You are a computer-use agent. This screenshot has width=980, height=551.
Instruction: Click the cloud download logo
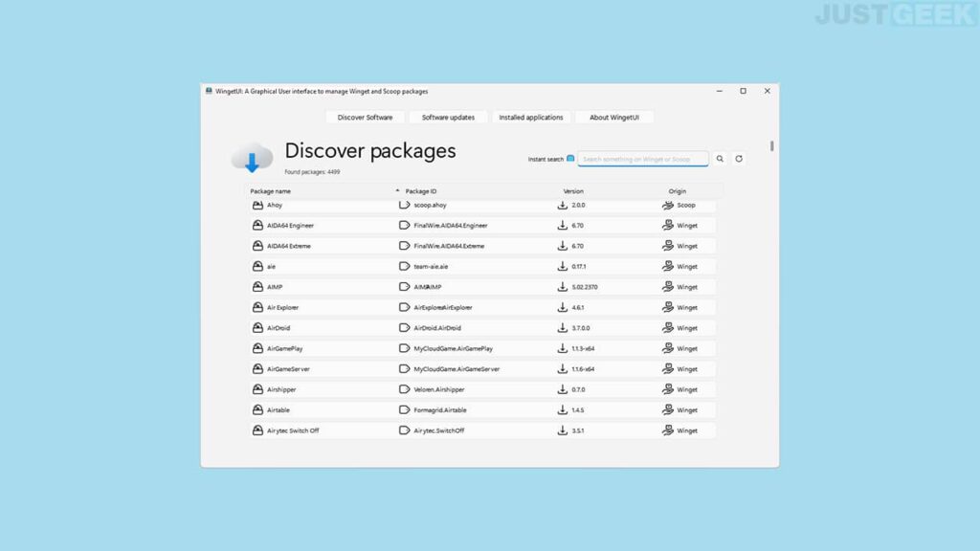tap(252, 158)
